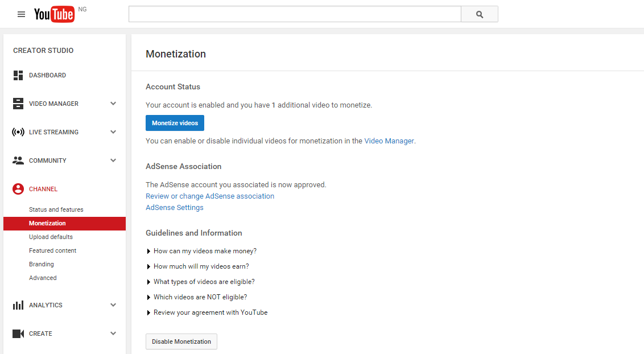Click Disable Monetization
This screenshot has height=354, width=644.
click(181, 341)
